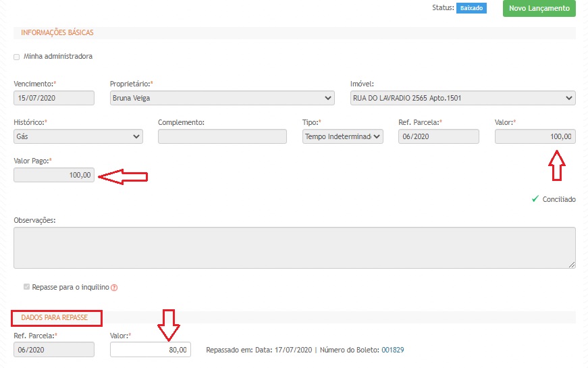
Task: Click the Vencimento date field
Action: 54,98
